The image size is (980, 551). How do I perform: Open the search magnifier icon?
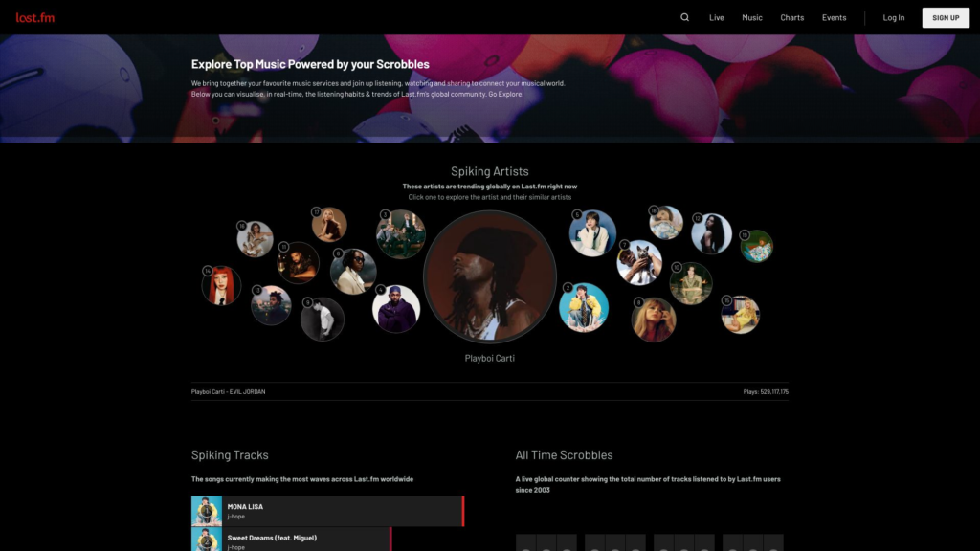[685, 17]
